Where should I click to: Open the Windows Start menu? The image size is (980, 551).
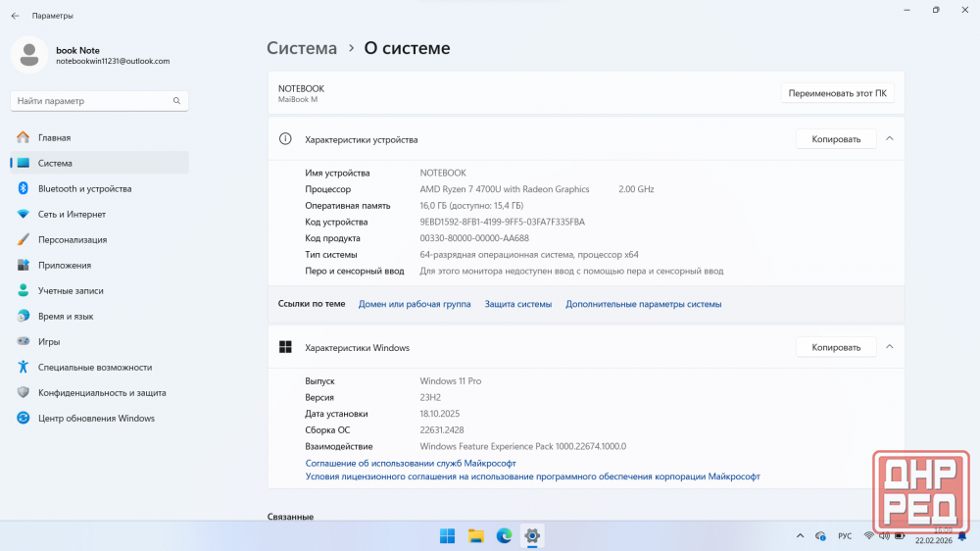tap(447, 535)
